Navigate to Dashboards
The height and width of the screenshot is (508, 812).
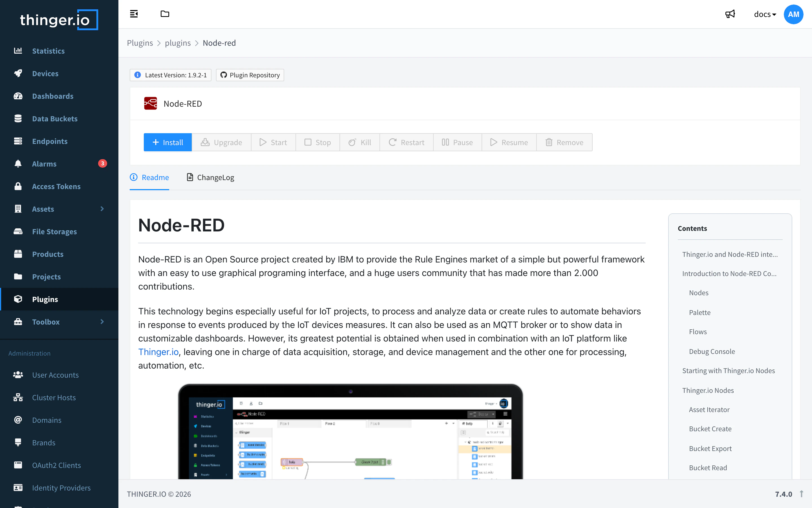click(59, 96)
